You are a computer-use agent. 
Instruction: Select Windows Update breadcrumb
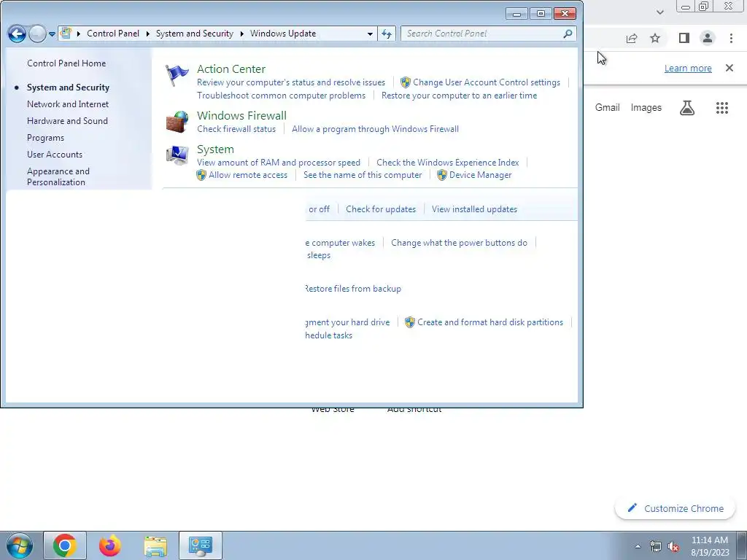283,34
